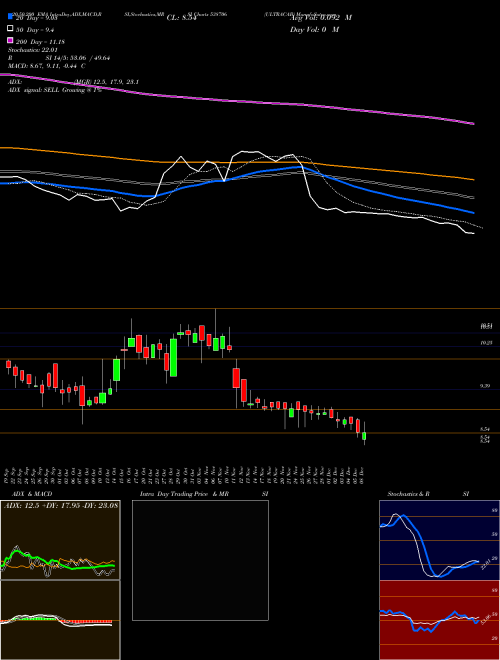Select the '200 Day - 11.18' legend text
Viewport: 500px width, 660px height.
[40, 42]
